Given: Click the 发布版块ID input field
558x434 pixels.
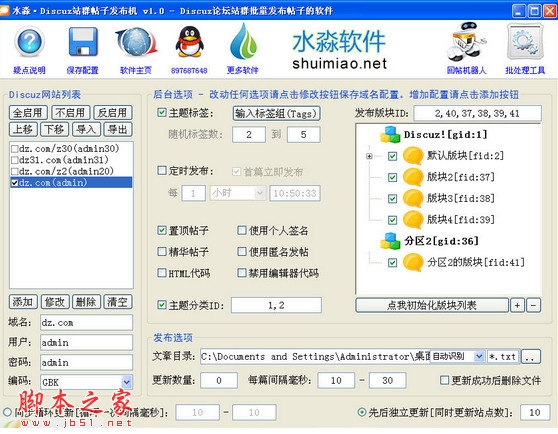Looking at the screenshot, I should tap(477, 113).
